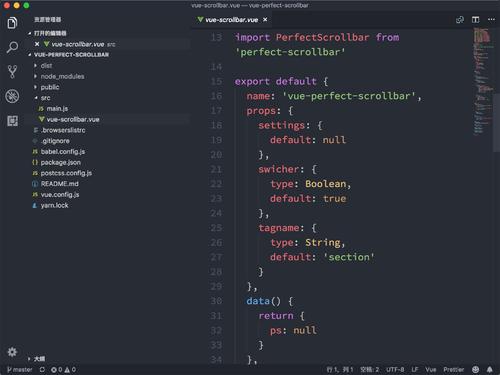Open yarn.lock file
The image size is (500, 375).
point(54,205)
